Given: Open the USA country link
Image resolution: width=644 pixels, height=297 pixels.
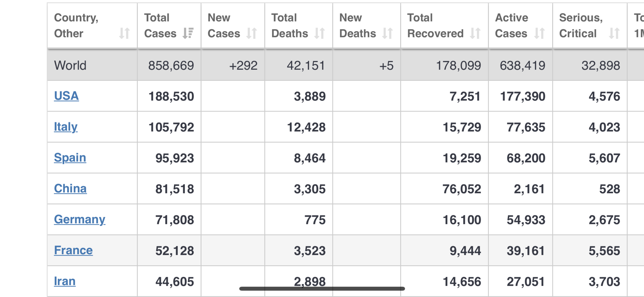Looking at the screenshot, I should tap(66, 96).
